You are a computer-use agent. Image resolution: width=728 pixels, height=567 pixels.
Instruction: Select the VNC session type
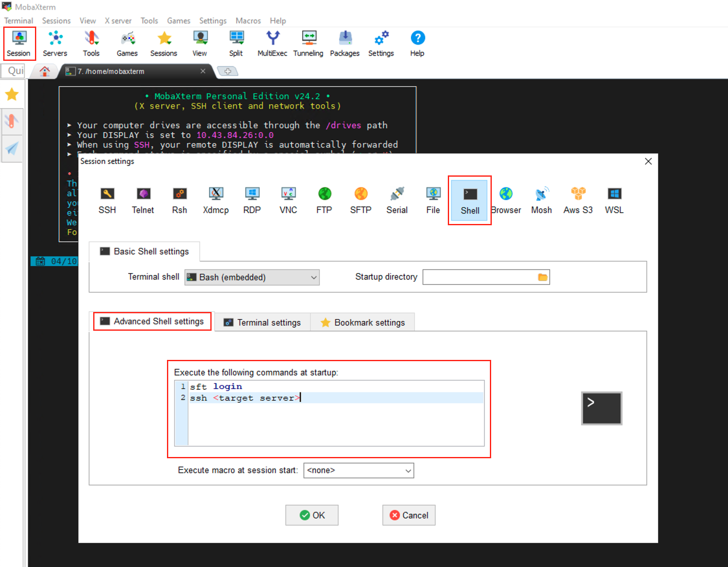tap(288, 199)
